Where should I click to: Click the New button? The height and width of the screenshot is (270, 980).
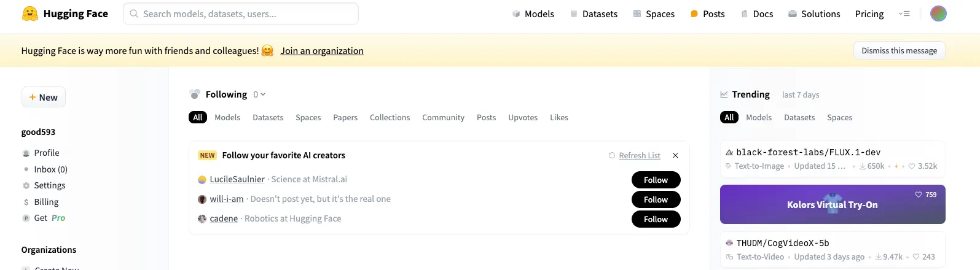click(44, 97)
